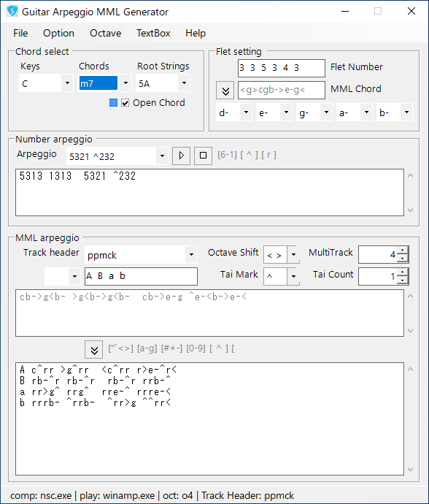This screenshot has width=429, height=504.
Task: Click the double-chevron convert button below MML arpeggio text
Action: 94,350
